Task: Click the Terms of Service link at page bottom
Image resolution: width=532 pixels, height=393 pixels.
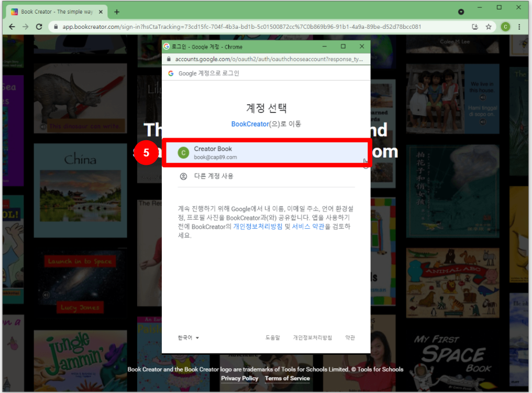Action: 287,378
